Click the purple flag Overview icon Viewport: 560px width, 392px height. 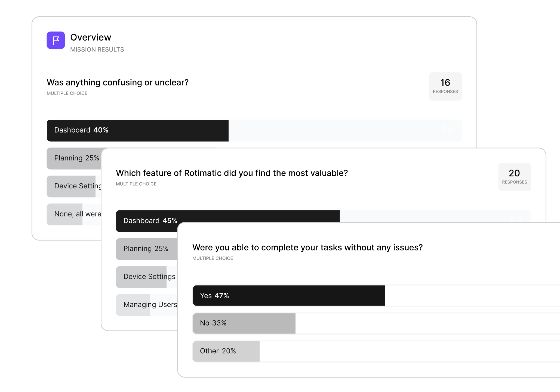56,40
